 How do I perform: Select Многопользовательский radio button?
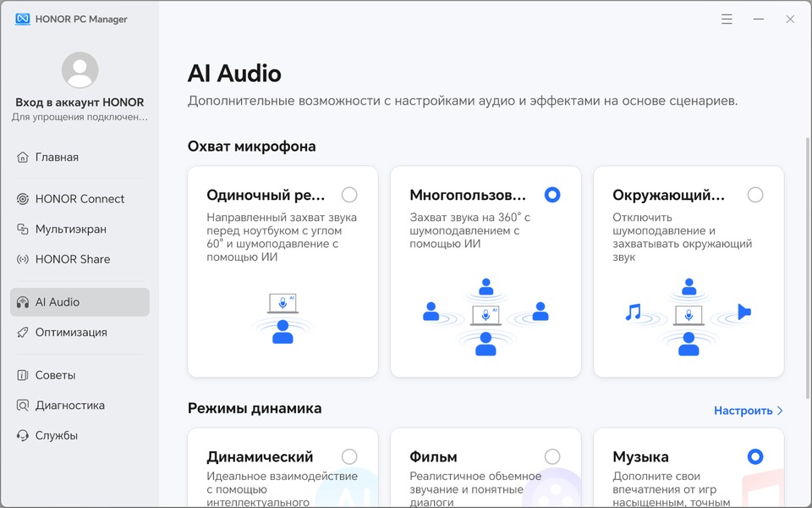point(552,195)
